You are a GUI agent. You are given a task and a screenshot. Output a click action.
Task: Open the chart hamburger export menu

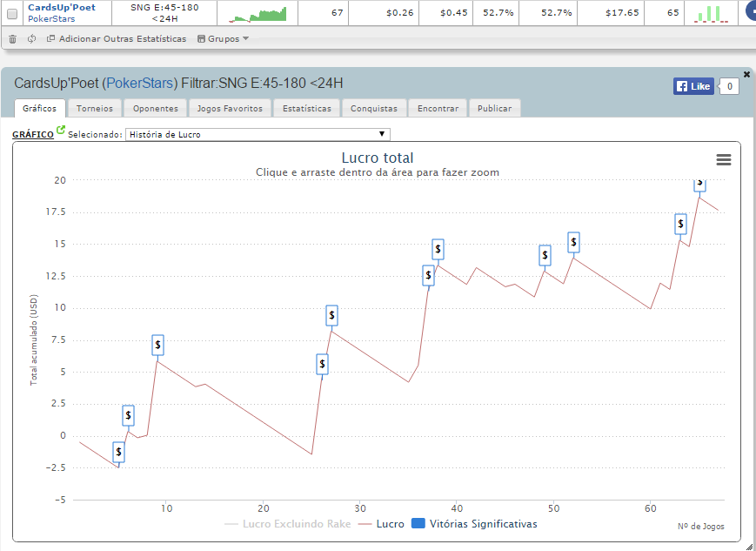click(x=724, y=159)
